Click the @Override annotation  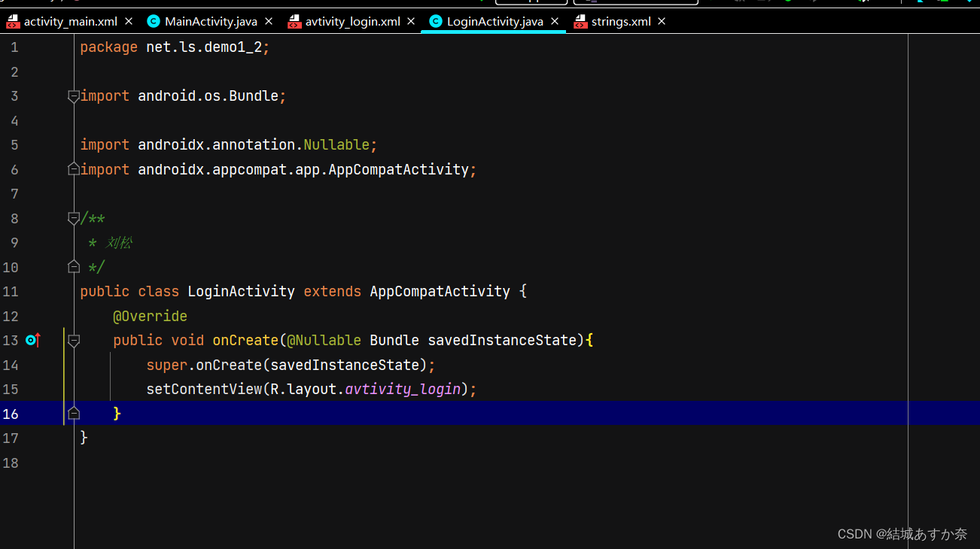[150, 316]
